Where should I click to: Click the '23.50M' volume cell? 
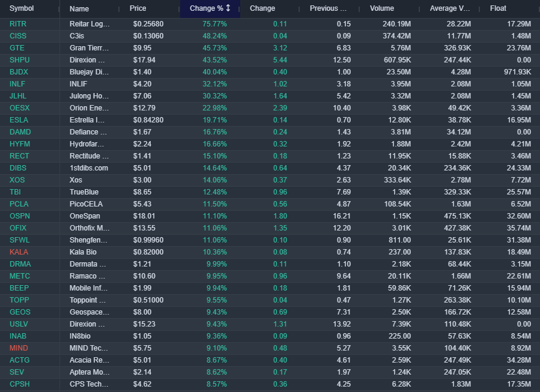399,72
